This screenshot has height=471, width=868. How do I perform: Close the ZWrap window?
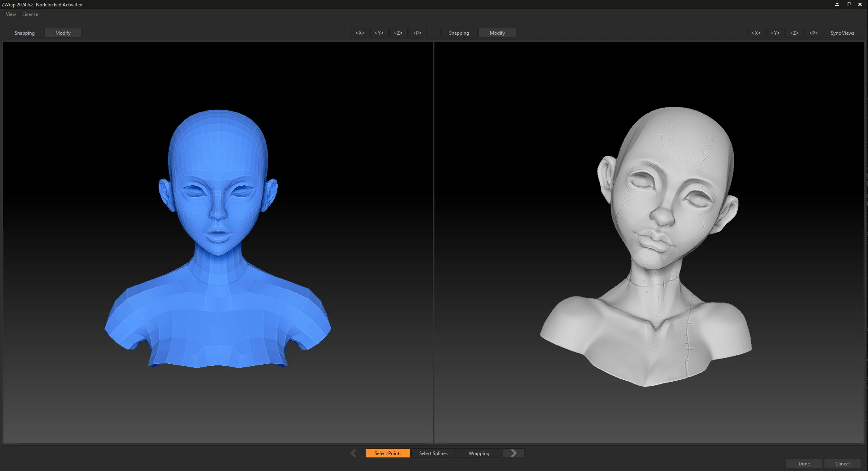click(860, 4)
